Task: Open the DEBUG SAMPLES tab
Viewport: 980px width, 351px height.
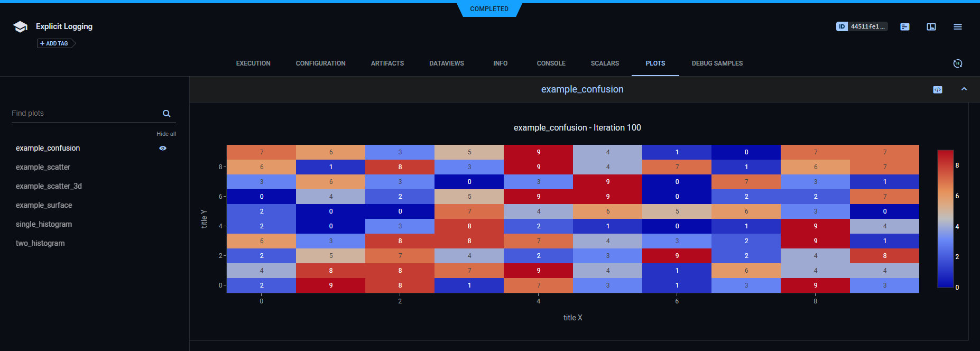Action: coord(717,63)
